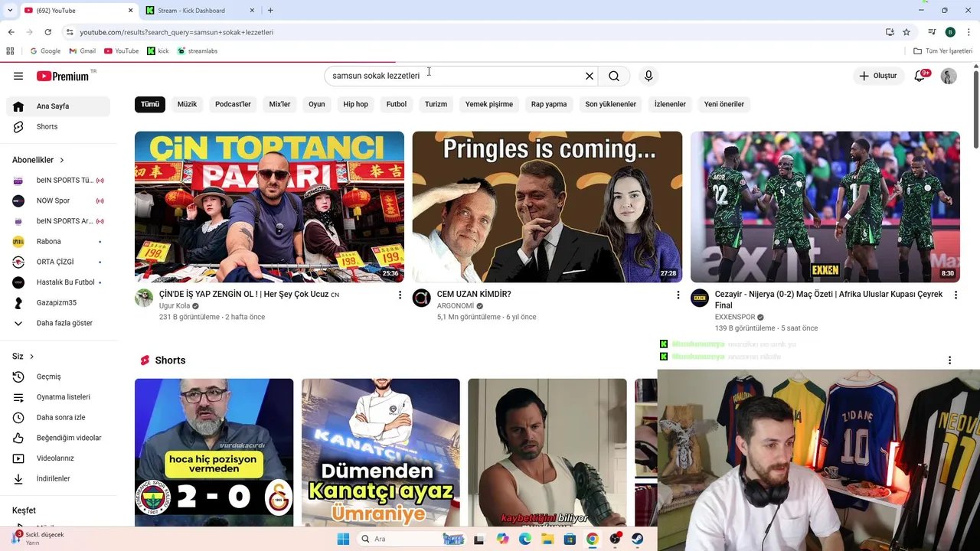Select the Hip hop filter chip
The image size is (980, 551).
pyautogui.click(x=355, y=104)
